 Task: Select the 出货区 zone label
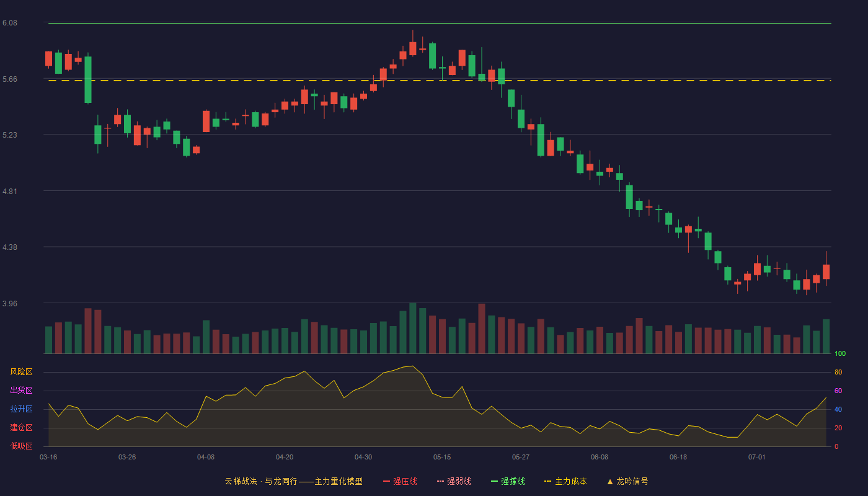(x=21, y=391)
